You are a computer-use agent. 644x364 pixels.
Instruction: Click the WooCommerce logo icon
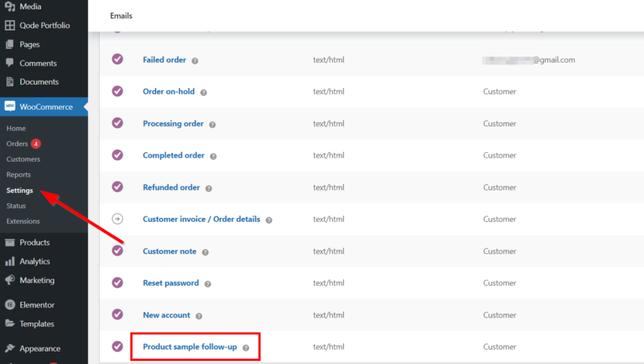pos(10,106)
